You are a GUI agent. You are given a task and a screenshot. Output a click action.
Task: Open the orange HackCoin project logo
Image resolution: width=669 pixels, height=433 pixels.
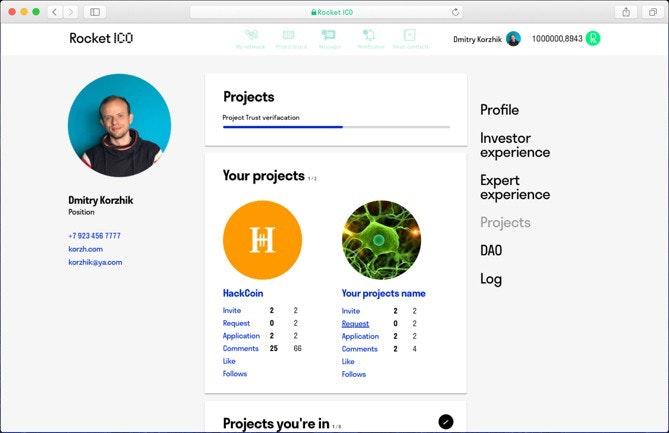pos(262,240)
